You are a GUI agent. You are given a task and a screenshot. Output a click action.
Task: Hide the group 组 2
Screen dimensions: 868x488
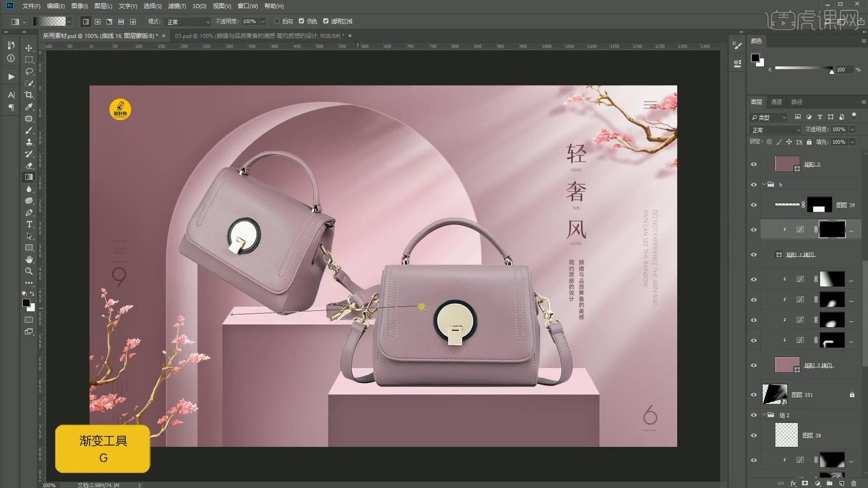point(754,415)
